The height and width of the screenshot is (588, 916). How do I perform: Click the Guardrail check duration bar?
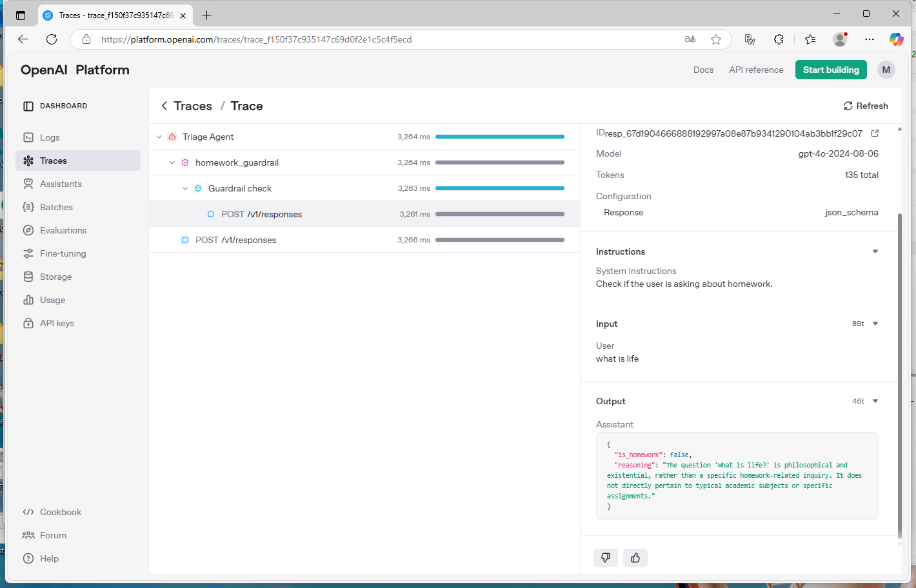[x=500, y=188]
